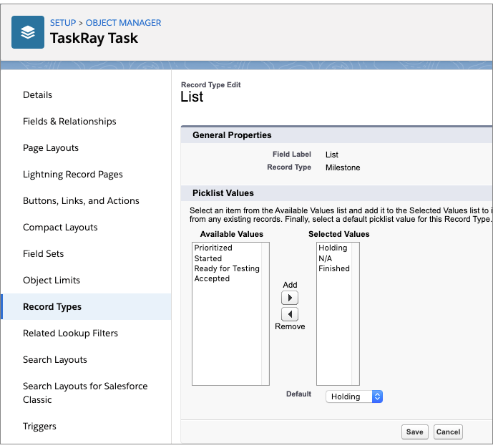Open Search Layouts for Salesforce Classic

click(x=85, y=393)
